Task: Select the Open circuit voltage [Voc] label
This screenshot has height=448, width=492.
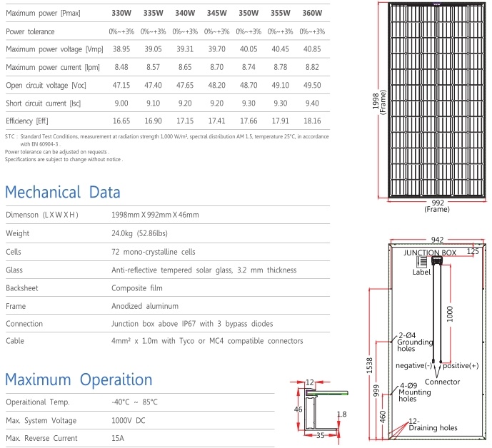Action: click(x=46, y=86)
